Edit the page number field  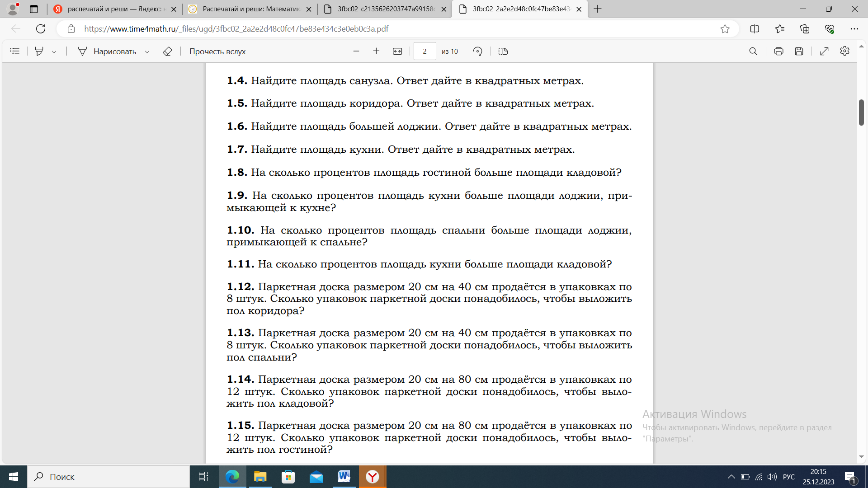coord(425,51)
